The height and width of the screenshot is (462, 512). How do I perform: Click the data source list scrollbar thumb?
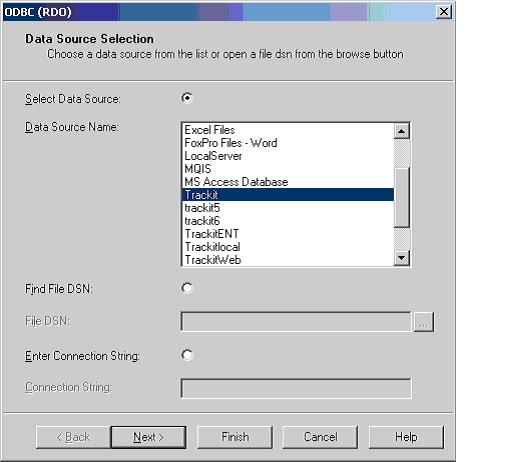click(402, 198)
